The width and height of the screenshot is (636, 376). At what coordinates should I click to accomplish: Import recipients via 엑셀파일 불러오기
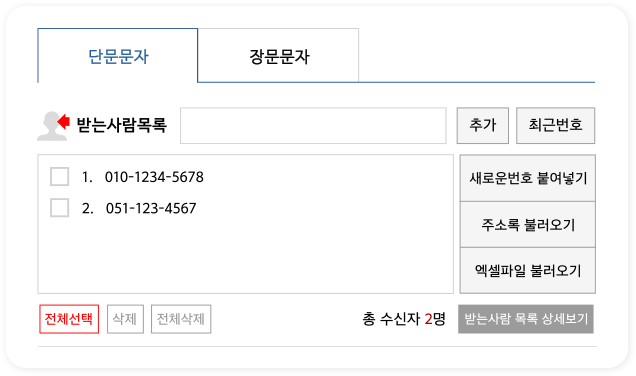(528, 271)
